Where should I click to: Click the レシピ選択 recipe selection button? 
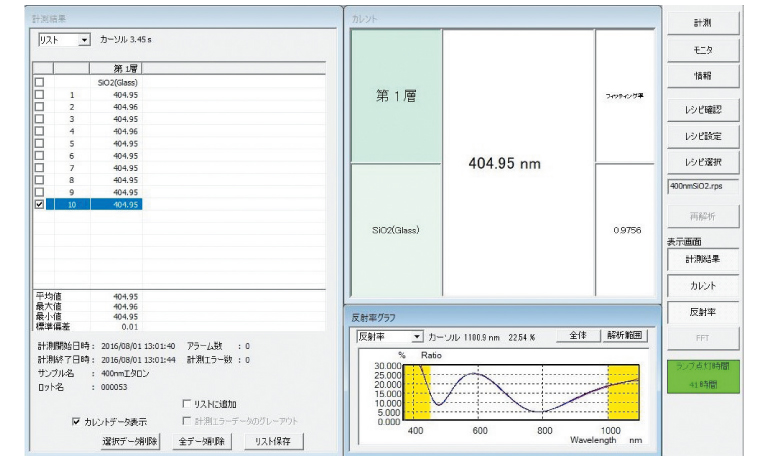pyautogui.click(x=703, y=162)
